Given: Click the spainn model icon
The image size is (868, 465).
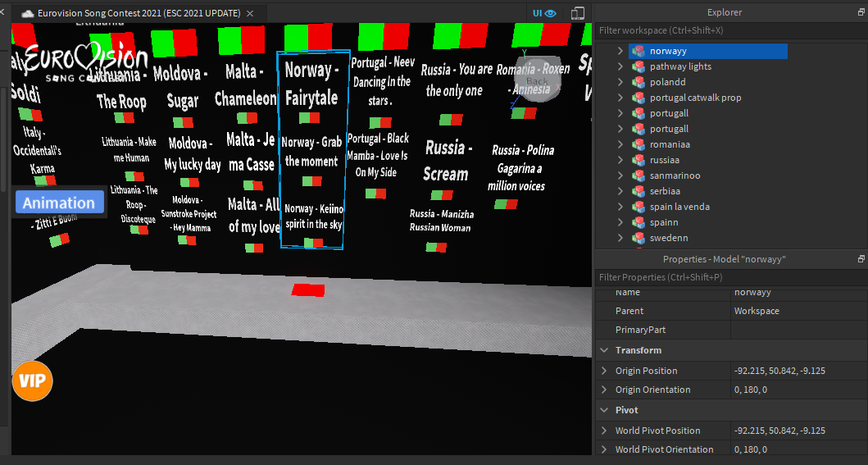Looking at the screenshot, I should point(639,222).
